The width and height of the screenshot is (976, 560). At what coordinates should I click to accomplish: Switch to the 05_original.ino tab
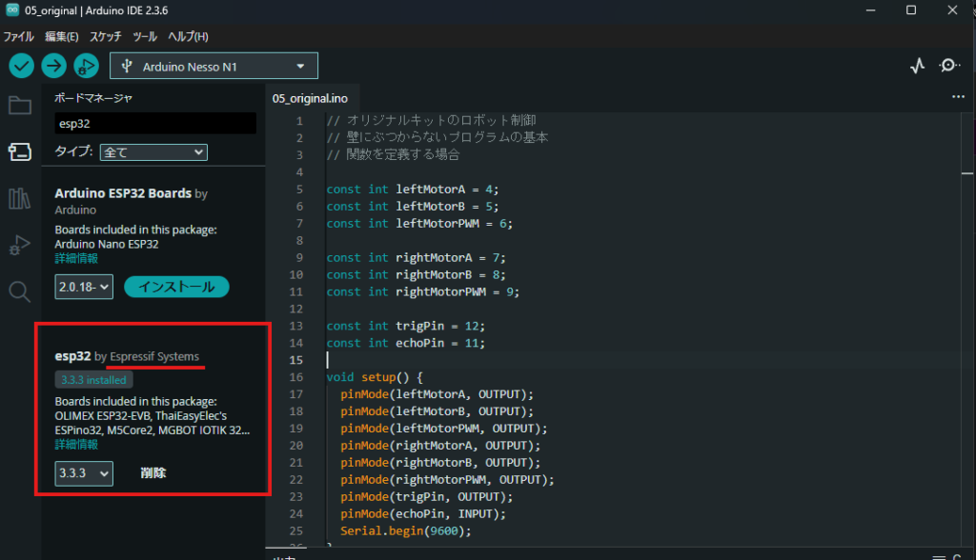(310, 98)
